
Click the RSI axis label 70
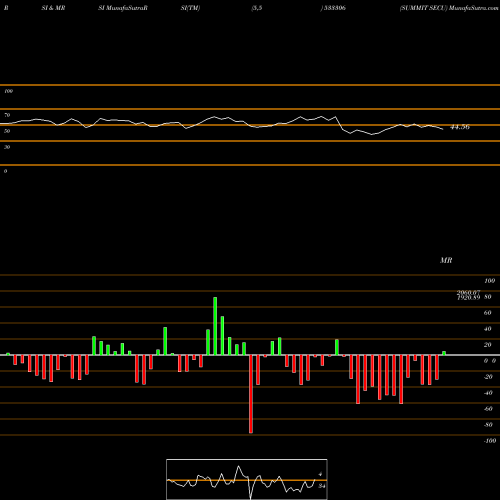tap(7, 115)
